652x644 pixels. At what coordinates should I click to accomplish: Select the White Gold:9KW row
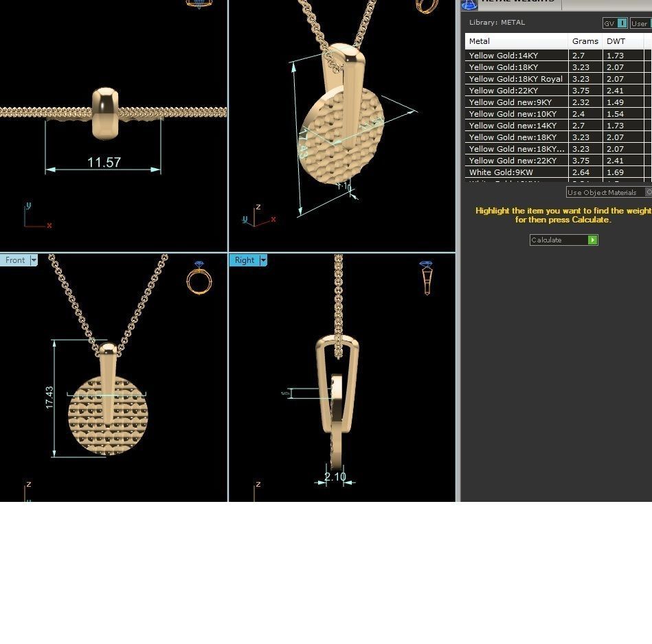tap(558, 172)
